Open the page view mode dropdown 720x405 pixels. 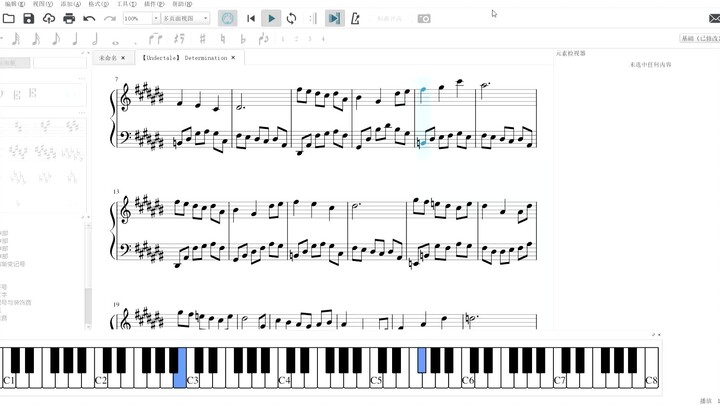[186, 18]
